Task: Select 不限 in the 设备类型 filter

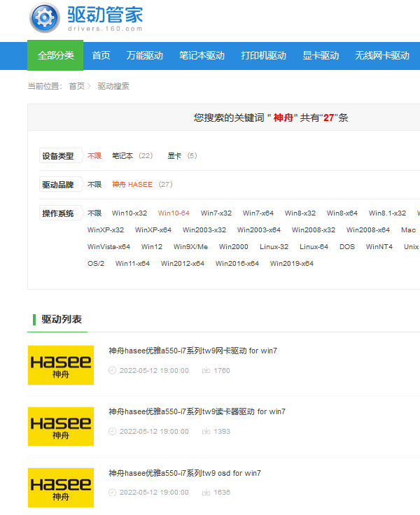Action: [x=94, y=155]
